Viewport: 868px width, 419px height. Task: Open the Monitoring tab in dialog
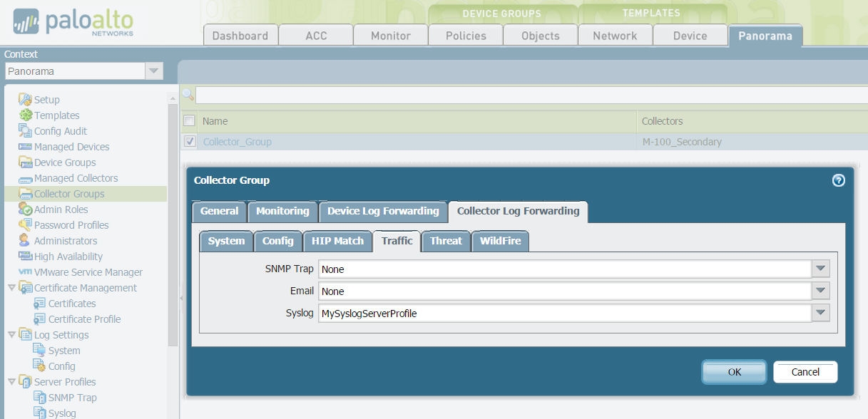(x=283, y=212)
